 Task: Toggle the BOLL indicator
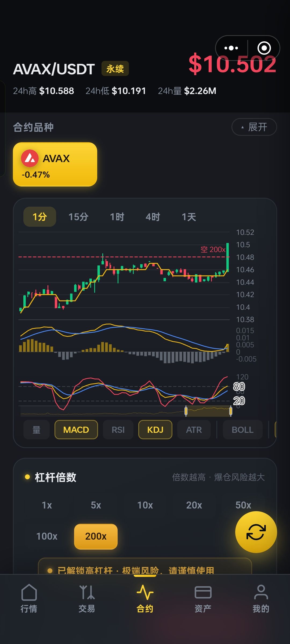pyautogui.click(x=242, y=430)
